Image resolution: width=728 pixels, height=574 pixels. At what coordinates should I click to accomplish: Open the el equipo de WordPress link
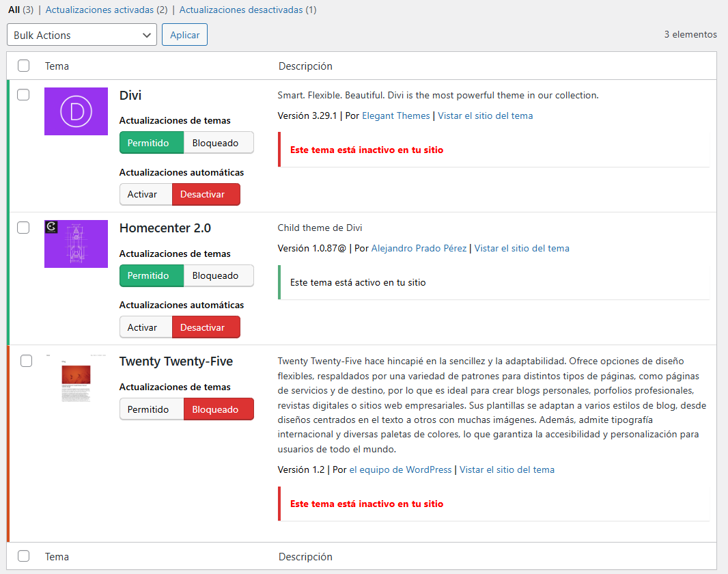click(x=400, y=469)
